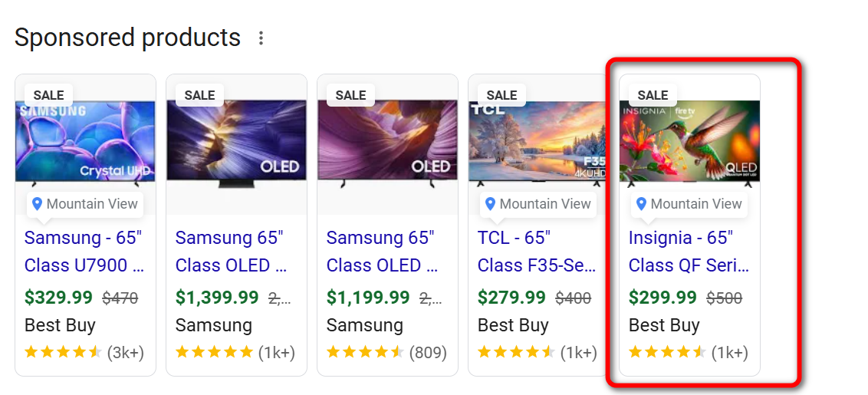Click the first Samsung OLED TV image
868x395 pixels.
pyautogui.click(x=236, y=143)
